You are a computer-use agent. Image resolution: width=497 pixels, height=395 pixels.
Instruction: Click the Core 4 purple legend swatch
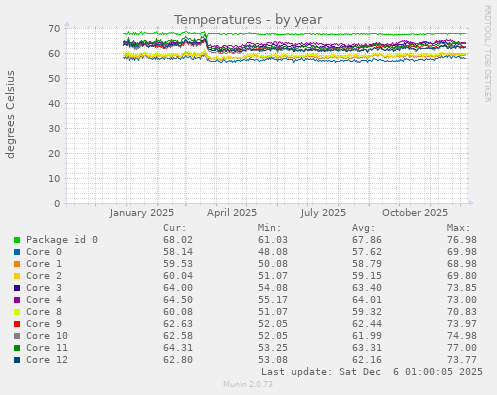pos(17,300)
